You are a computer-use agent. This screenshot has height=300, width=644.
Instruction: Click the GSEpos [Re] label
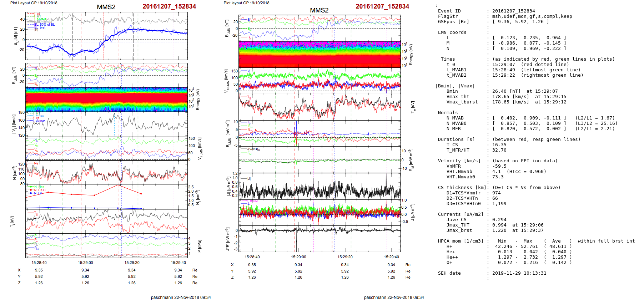453,22
